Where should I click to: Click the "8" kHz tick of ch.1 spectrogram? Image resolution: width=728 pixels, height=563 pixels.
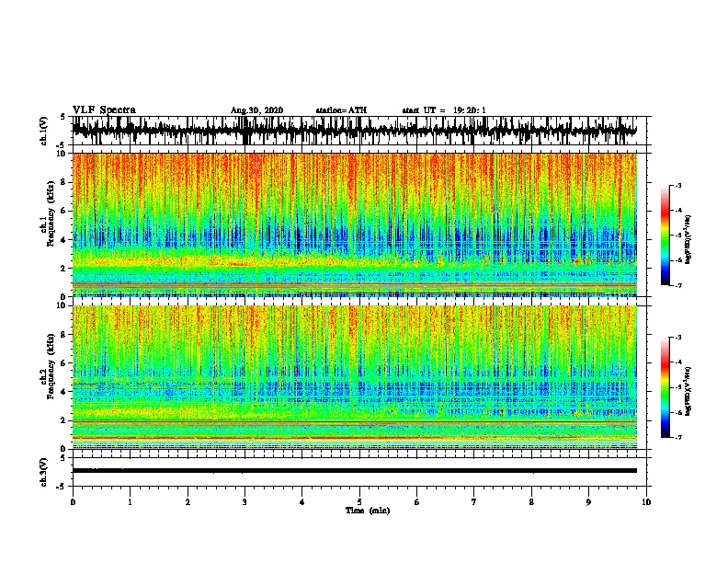coord(63,182)
